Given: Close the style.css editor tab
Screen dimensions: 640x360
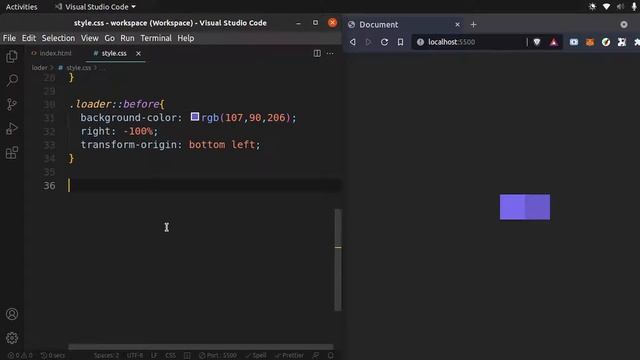Looking at the screenshot, I should (x=138, y=53).
